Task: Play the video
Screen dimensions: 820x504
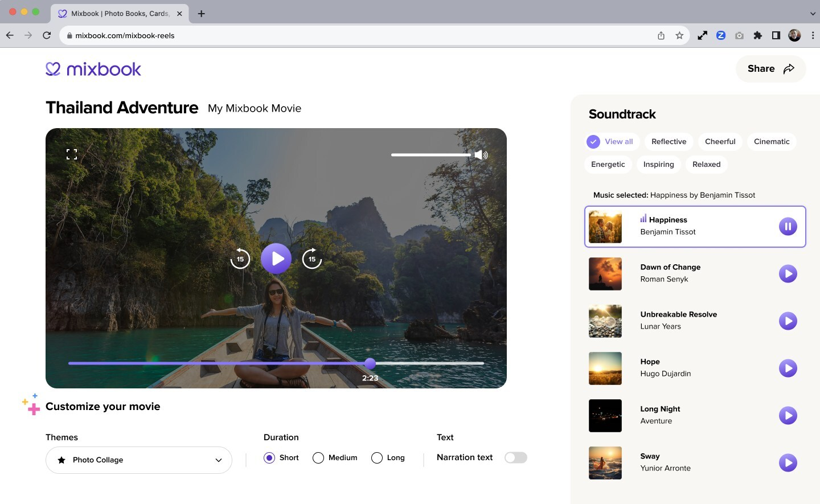Action: pyautogui.click(x=276, y=258)
